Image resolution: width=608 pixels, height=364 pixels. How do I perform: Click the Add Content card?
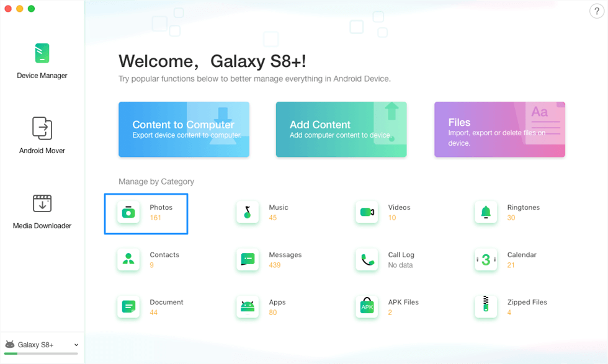point(341,130)
